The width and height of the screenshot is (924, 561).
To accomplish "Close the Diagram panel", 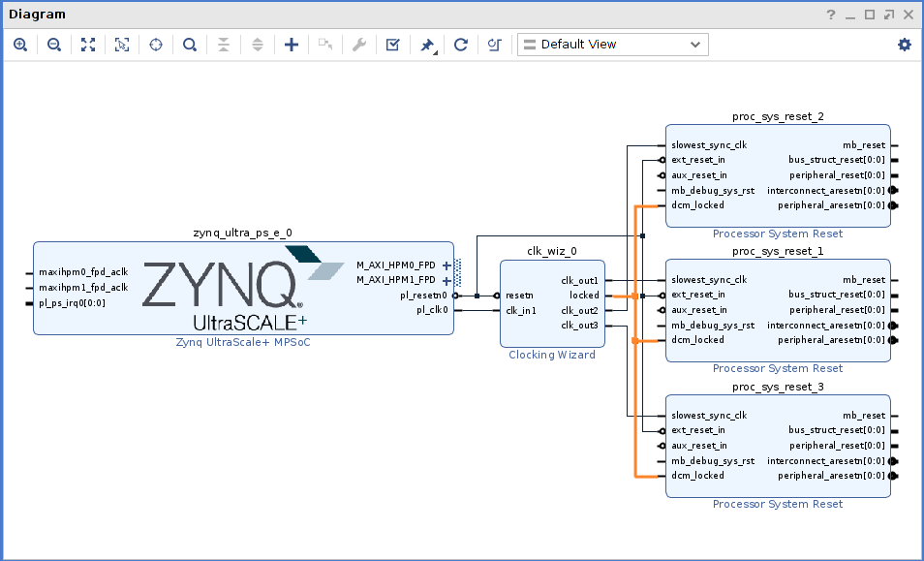I will [x=909, y=15].
